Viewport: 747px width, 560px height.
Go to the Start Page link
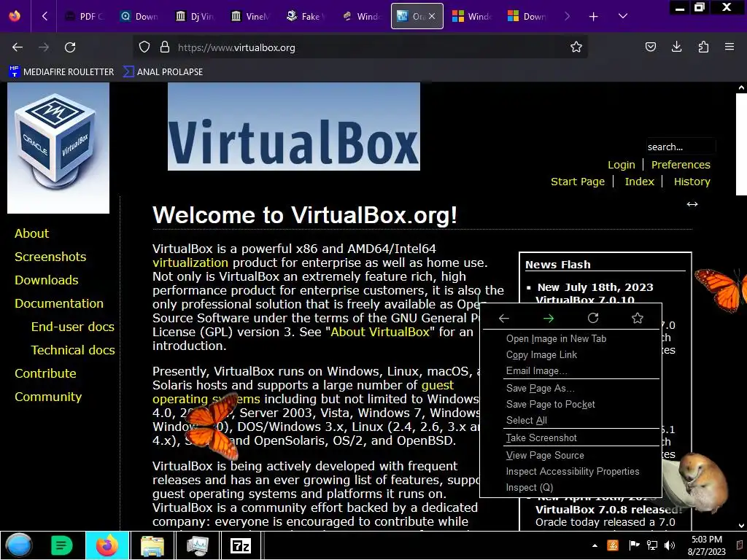(578, 182)
